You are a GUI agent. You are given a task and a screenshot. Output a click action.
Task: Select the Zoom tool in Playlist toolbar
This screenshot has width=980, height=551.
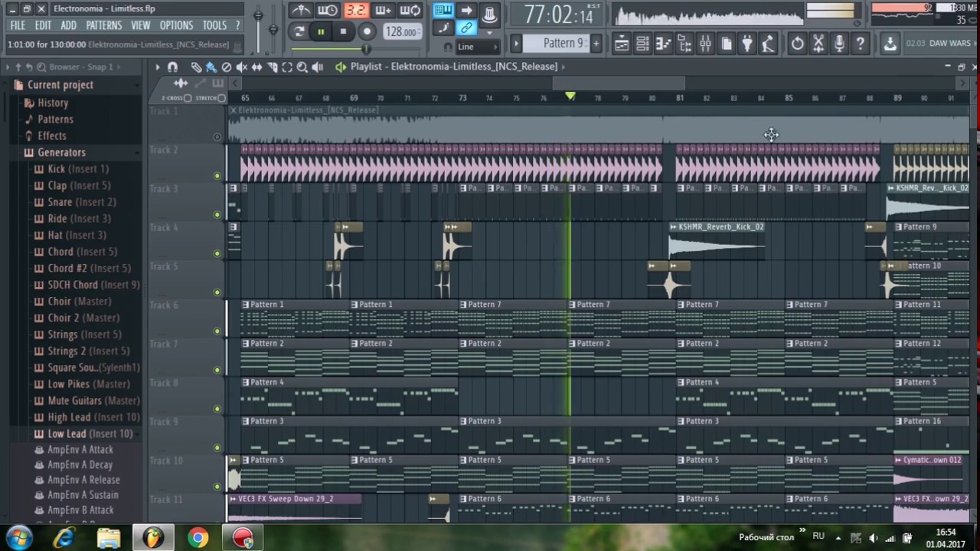[302, 67]
